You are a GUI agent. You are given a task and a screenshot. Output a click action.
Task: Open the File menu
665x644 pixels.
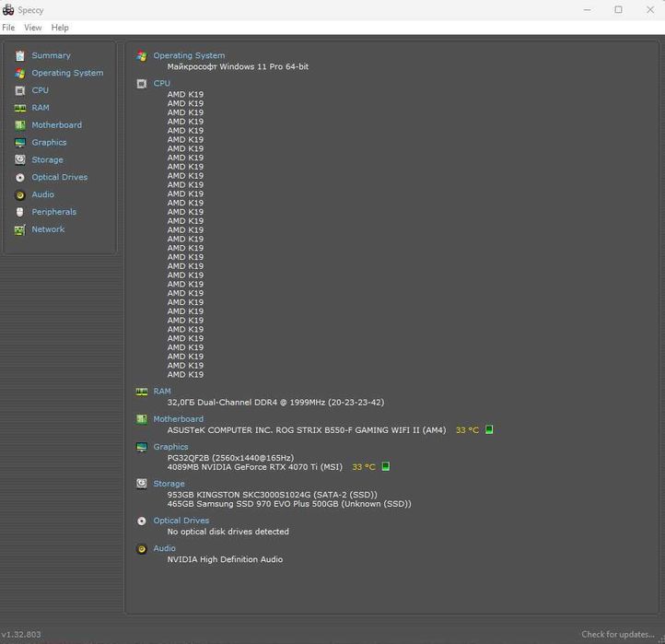tap(8, 28)
